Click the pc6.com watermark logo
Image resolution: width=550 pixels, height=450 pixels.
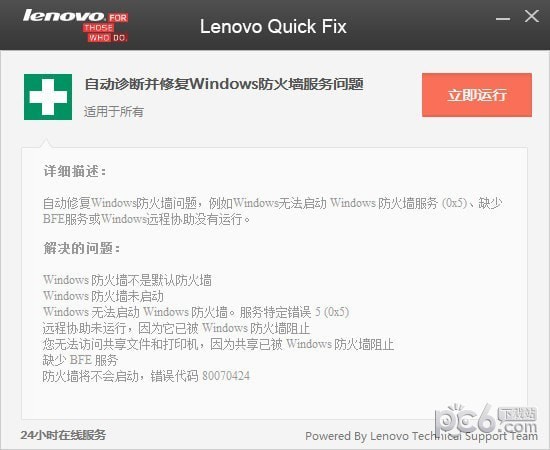486,421
